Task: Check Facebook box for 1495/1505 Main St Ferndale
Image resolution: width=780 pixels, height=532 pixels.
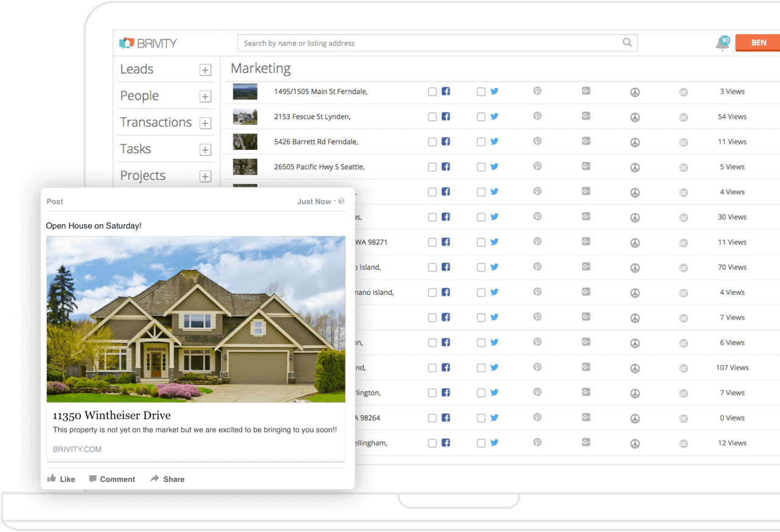Action: (432, 92)
